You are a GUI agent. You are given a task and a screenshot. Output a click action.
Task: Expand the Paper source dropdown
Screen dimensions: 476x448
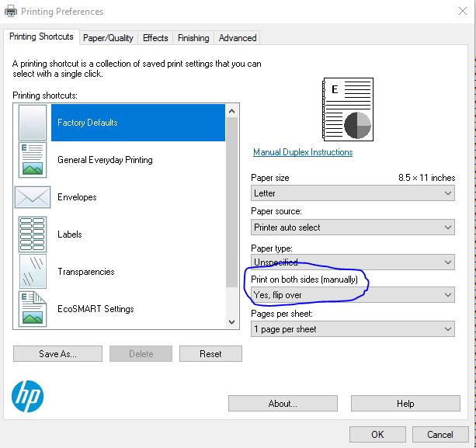(353, 227)
